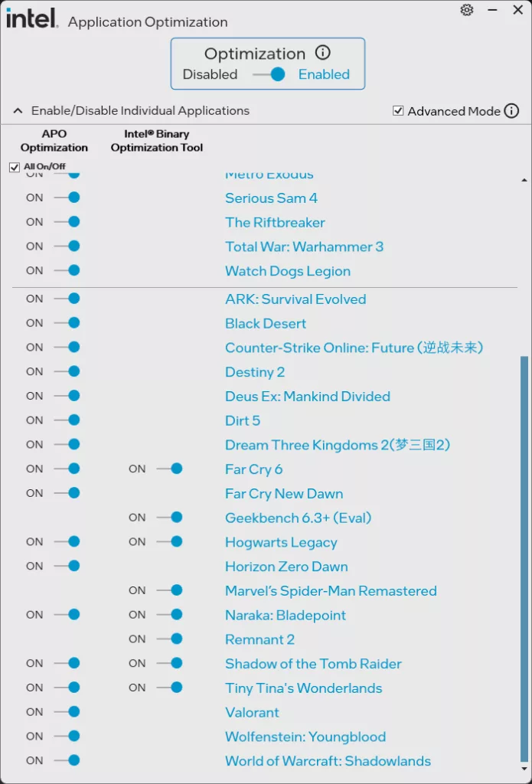Open the settings gear icon

(467, 11)
